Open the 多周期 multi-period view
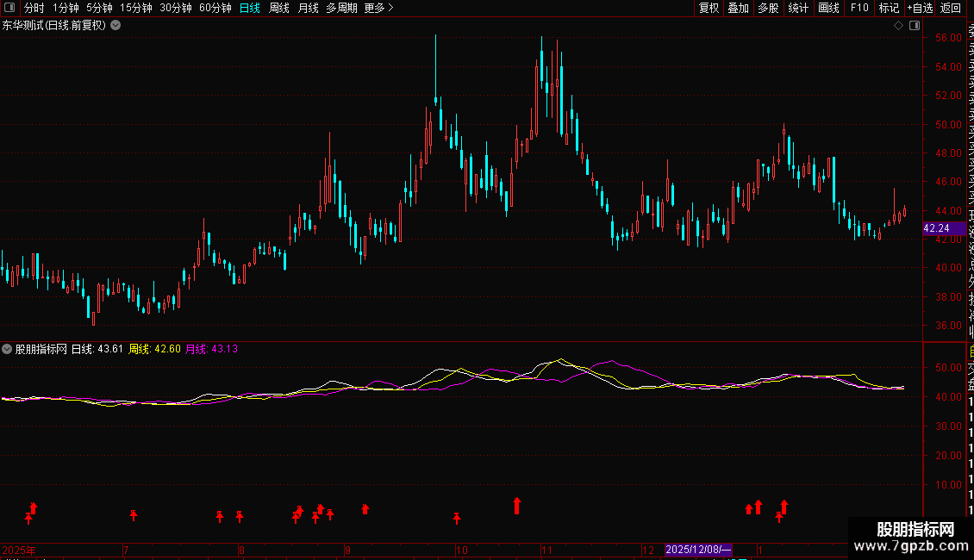974x560 pixels. tap(341, 8)
